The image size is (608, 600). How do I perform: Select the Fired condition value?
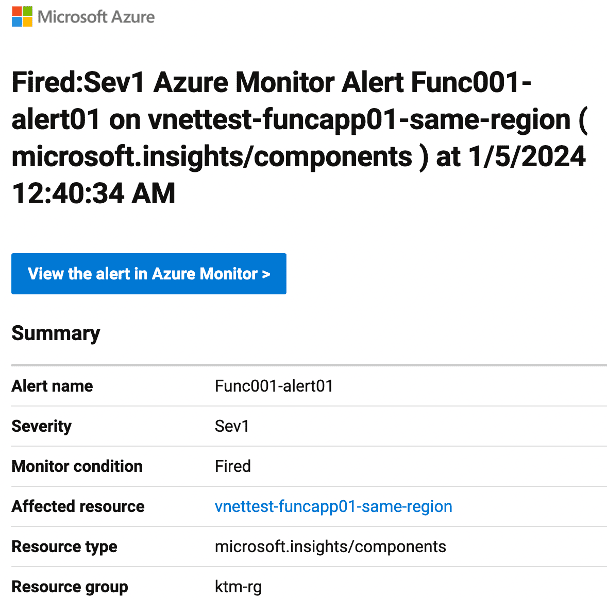click(233, 466)
